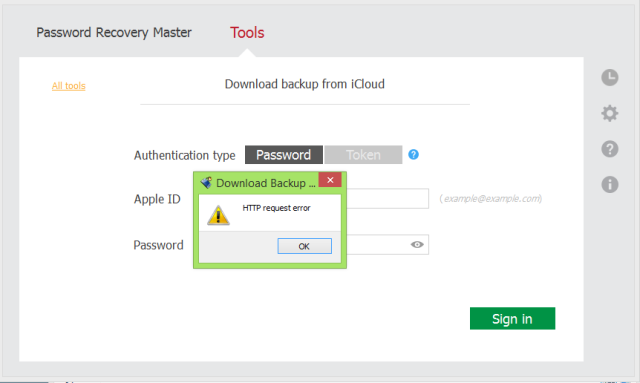Click the Download Backup dialog title text
This screenshot has height=383, width=640.
coord(266,183)
